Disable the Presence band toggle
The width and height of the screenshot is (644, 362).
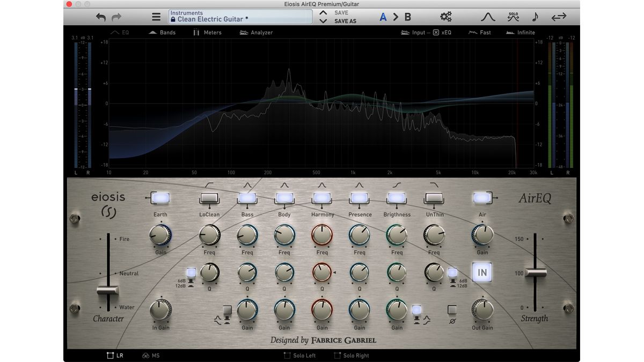[x=359, y=198]
